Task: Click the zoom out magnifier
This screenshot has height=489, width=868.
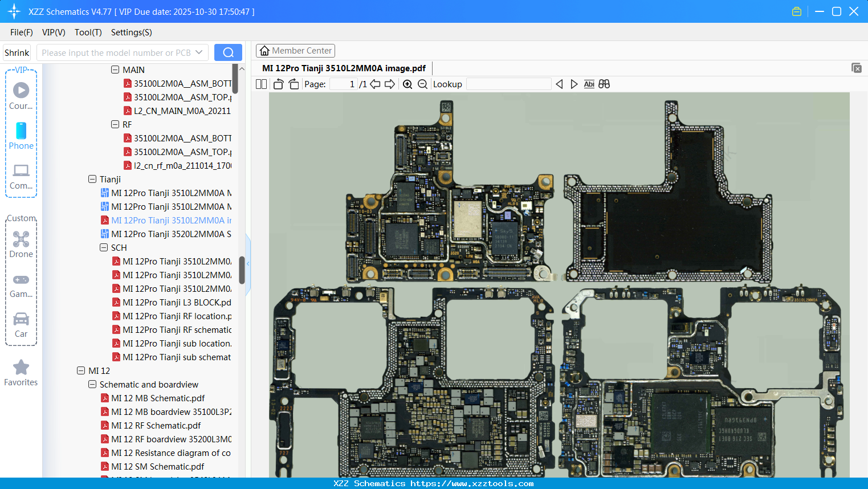Action: point(422,84)
